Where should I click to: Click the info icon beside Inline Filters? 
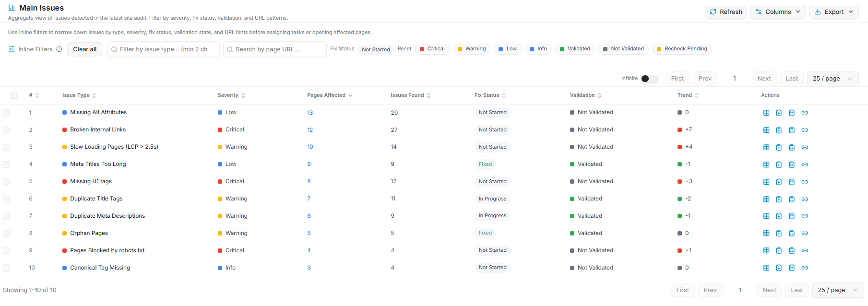click(x=59, y=49)
